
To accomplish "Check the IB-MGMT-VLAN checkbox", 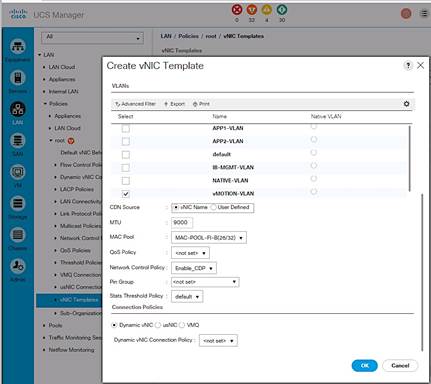I will 126,168.
